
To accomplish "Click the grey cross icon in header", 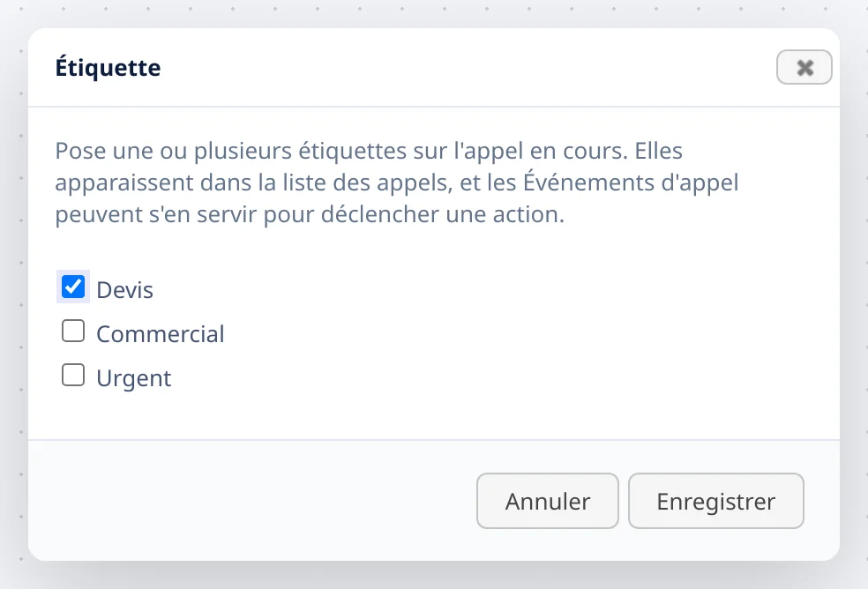I will click(804, 68).
